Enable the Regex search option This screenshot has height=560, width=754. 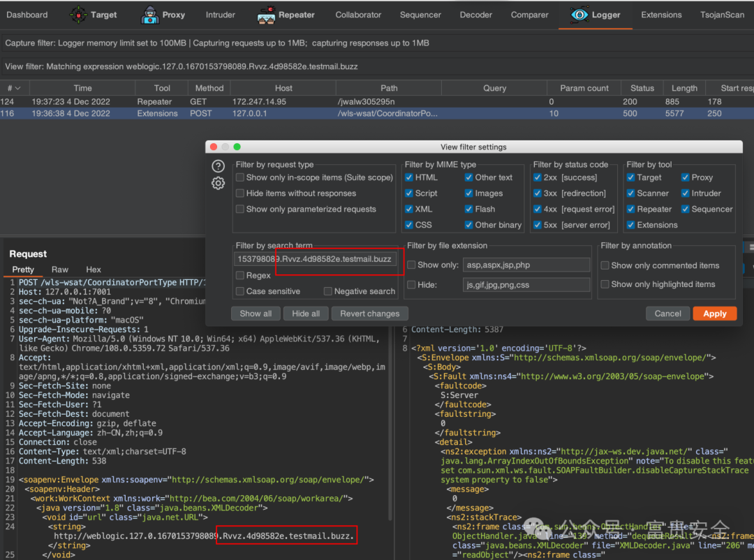tap(240, 276)
